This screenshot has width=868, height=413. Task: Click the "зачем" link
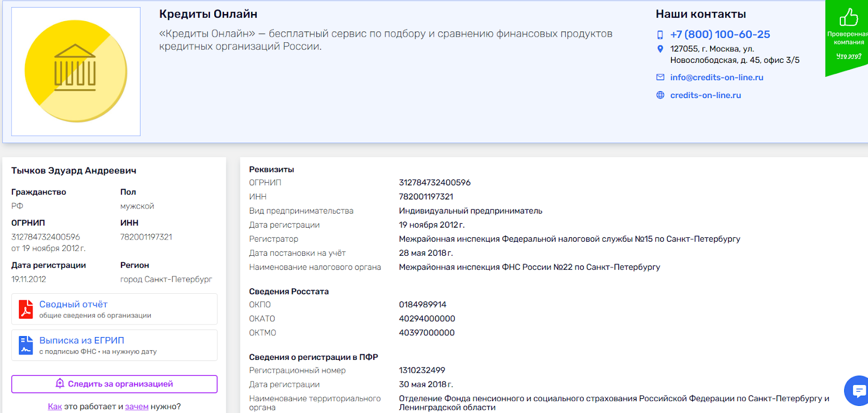(x=137, y=406)
